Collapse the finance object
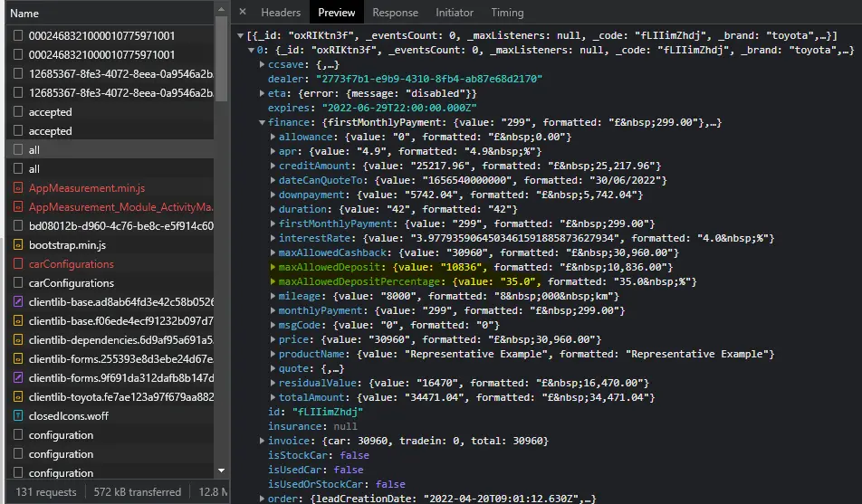Viewport: 862px width, 504px height. point(263,122)
